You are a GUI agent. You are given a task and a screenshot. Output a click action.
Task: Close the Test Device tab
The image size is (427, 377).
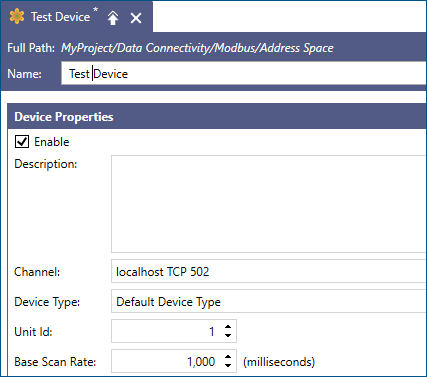coord(136,18)
